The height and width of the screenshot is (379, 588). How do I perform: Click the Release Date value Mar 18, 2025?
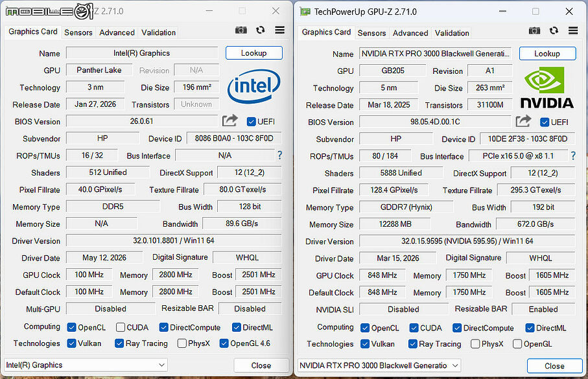click(x=388, y=105)
